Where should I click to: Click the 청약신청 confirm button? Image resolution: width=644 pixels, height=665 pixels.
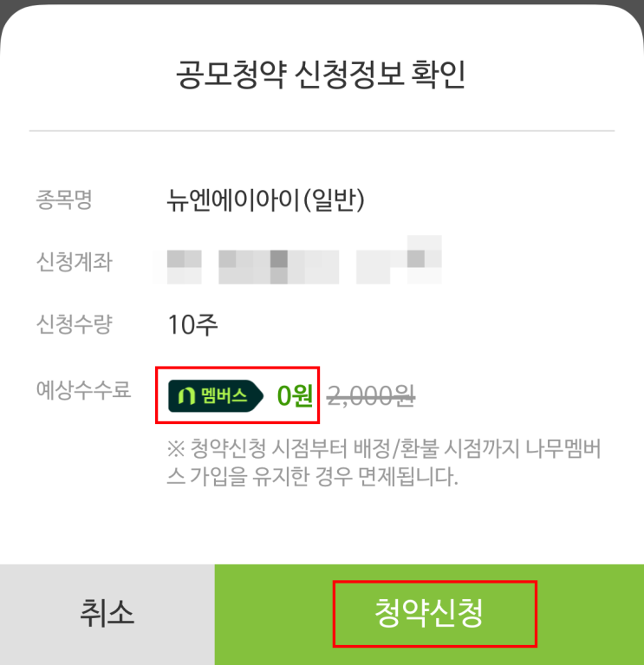tap(429, 614)
